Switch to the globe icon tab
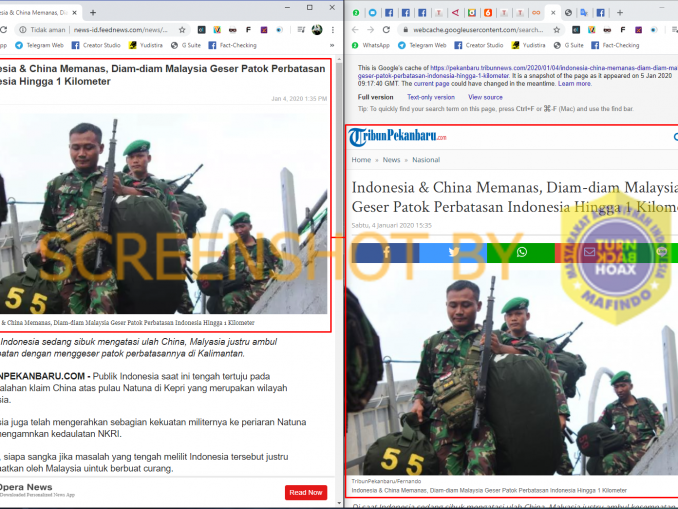 pos(569,13)
